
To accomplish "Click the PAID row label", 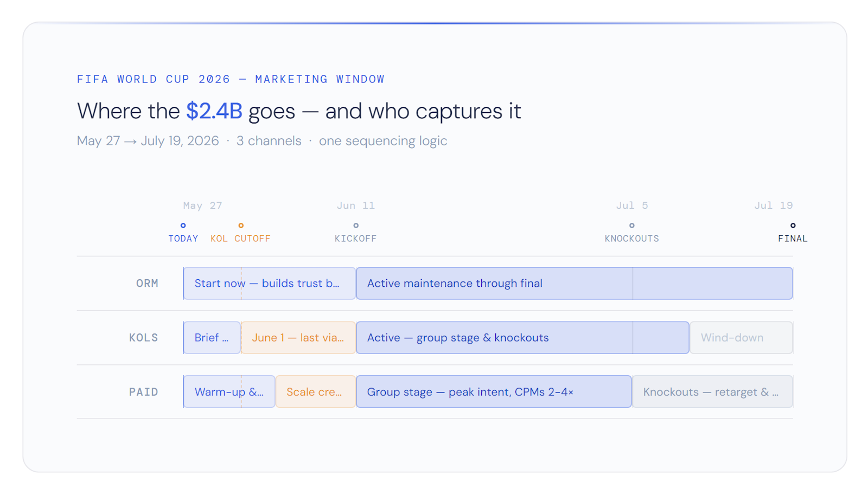I will (144, 392).
